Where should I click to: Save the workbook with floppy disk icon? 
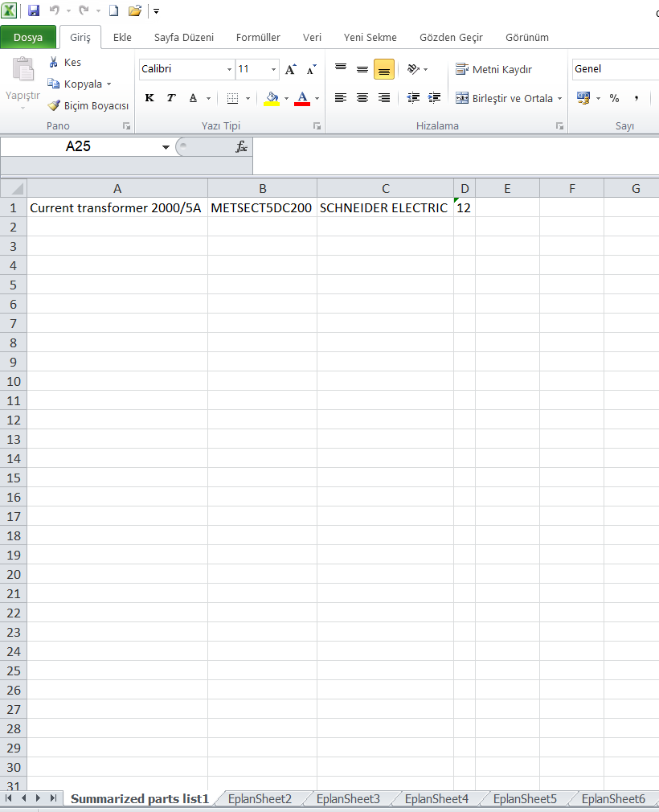point(34,10)
